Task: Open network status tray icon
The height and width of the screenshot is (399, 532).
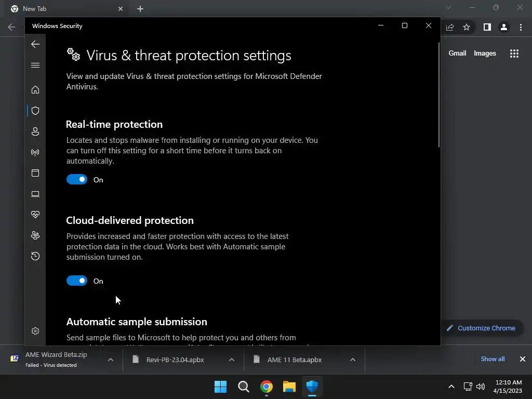Action: tap(468, 387)
